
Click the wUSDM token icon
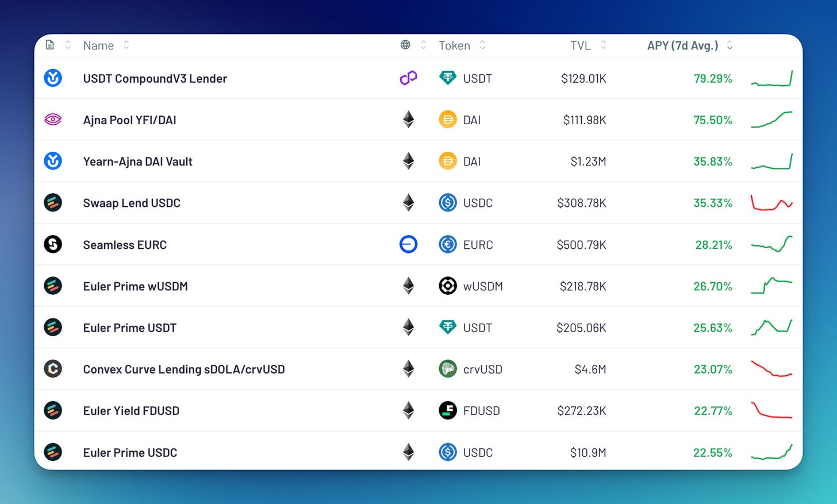coord(447,286)
